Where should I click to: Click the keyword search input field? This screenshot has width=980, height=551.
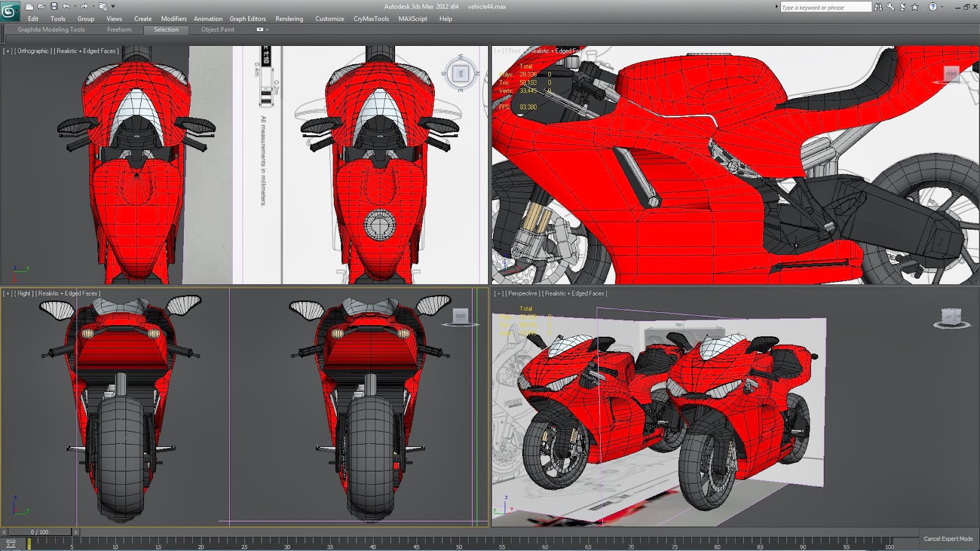(826, 7)
